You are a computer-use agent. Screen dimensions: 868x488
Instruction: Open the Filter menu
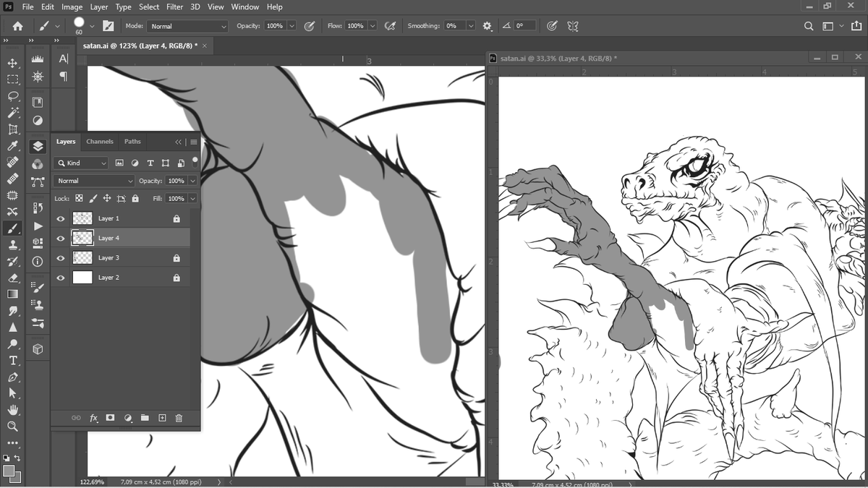(x=174, y=7)
